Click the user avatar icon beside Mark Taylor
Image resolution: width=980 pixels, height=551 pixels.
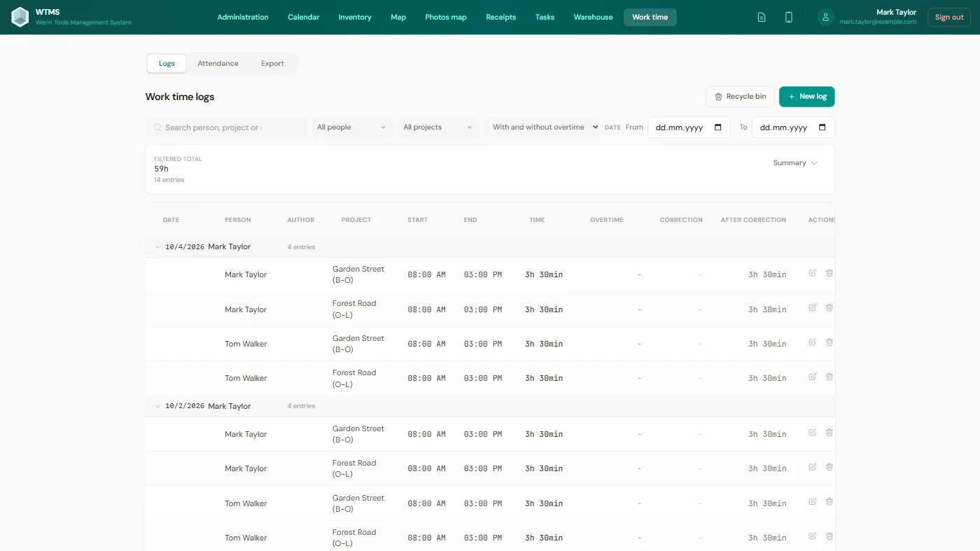(826, 18)
